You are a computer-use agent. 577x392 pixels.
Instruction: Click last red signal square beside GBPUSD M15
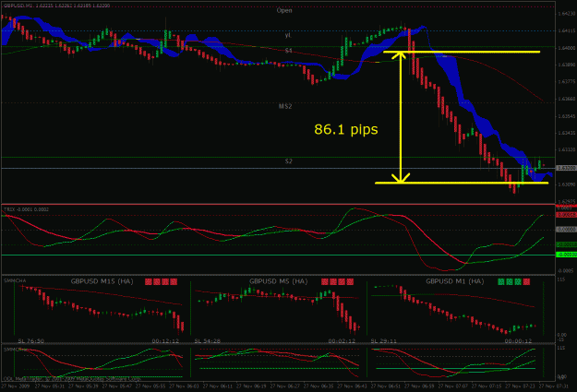[x=174, y=281]
